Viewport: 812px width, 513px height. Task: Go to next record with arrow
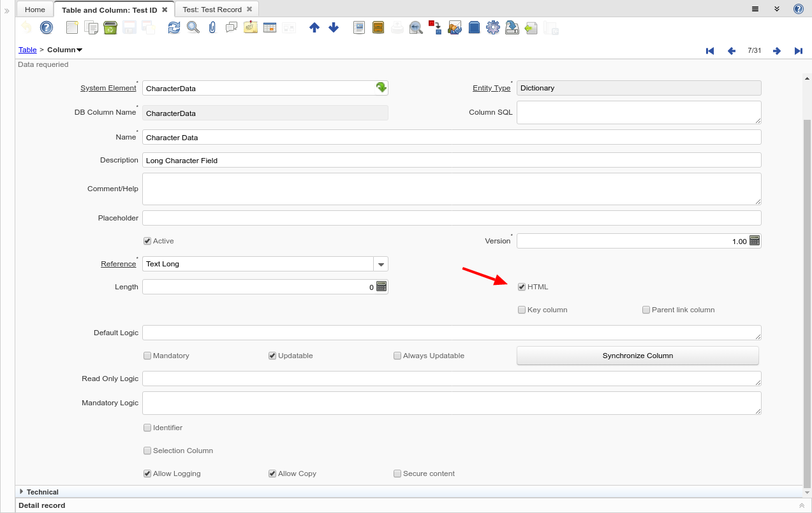pos(776,51)
